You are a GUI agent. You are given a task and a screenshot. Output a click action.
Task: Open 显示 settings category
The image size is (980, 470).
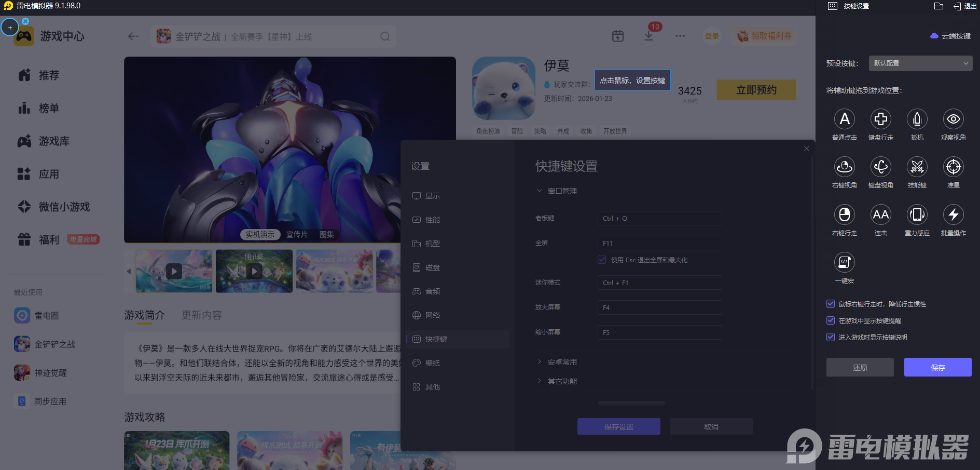(458, 196)
